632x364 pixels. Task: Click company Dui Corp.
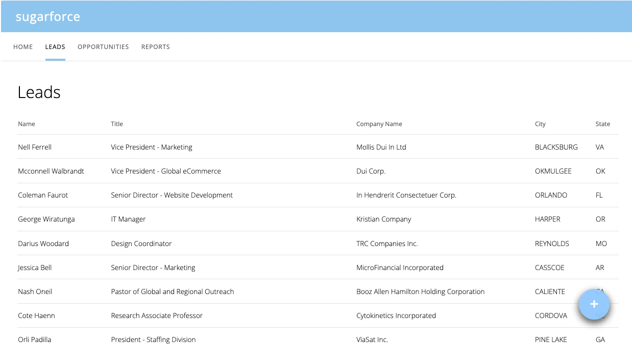point(371,171)
